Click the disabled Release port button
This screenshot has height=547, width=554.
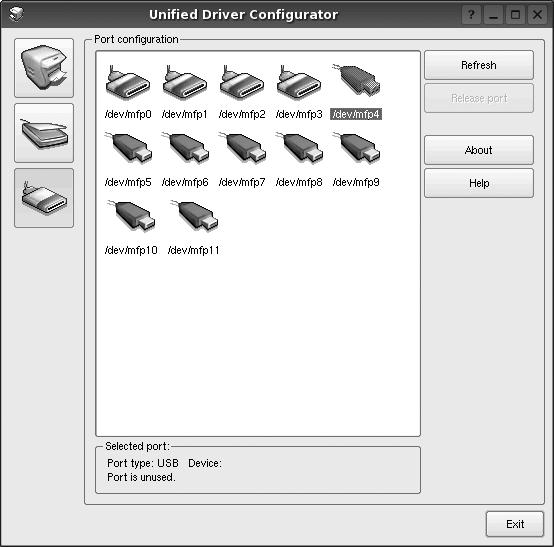pyautogui.click(x=479, y=98)
